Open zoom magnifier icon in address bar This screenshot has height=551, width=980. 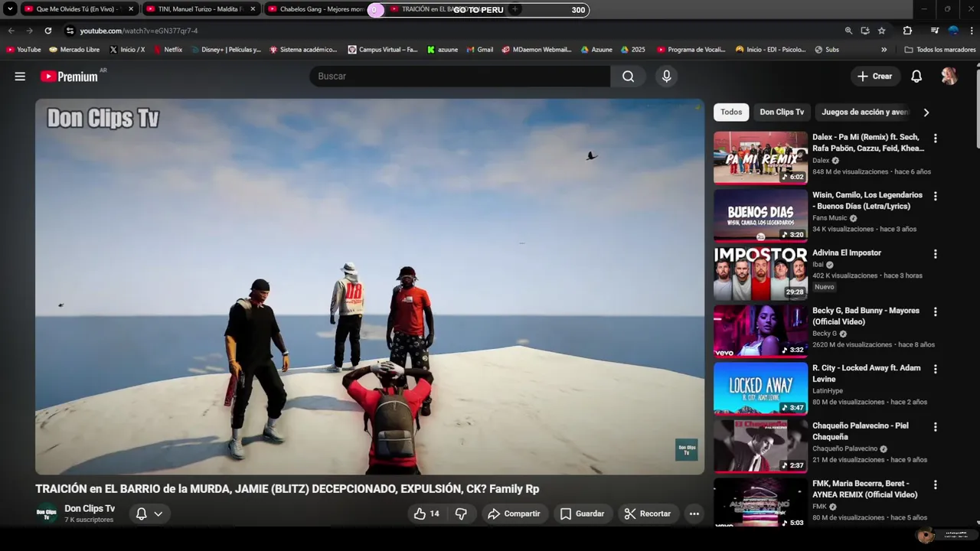[848, 31]
